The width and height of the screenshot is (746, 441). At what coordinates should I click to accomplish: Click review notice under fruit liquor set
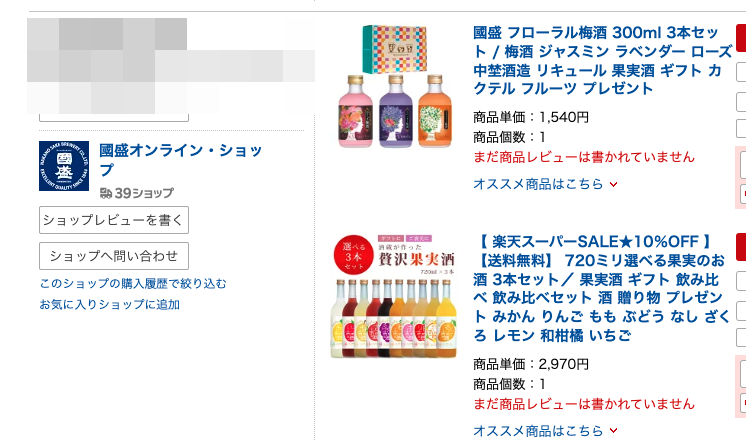point(583,404)
